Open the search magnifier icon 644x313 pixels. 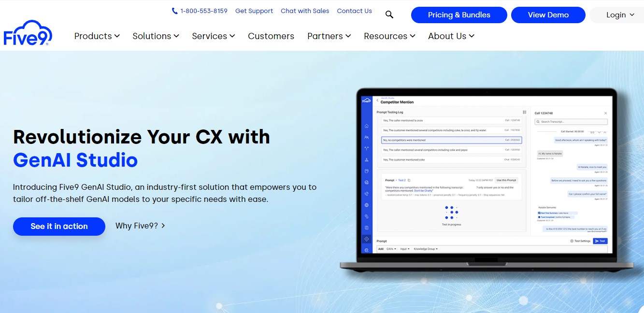389,14
